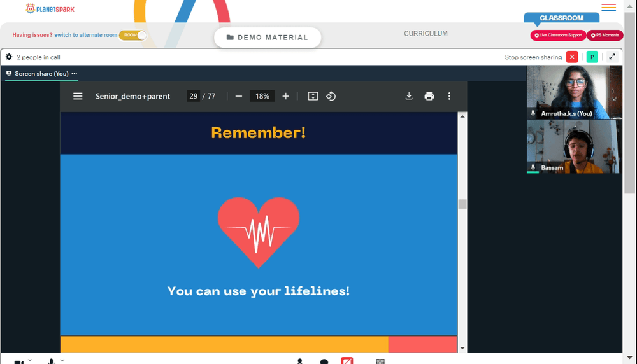The width and height of the screenshot is (637, 364).
Task: Click the browser scrollbar down arrow
Action: (x=630, y=358)
